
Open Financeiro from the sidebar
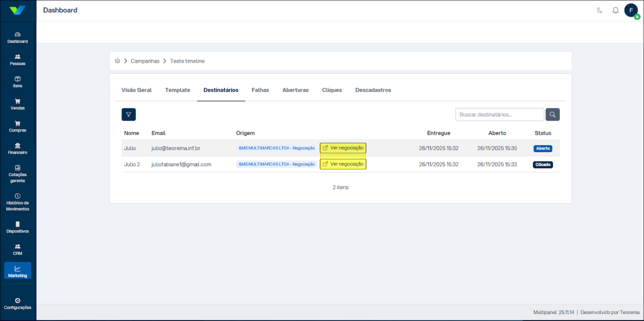18,149
